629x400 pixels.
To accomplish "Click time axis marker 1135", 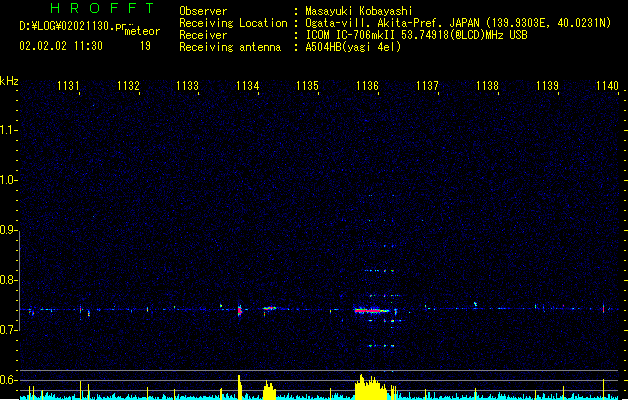I will 307,86.
